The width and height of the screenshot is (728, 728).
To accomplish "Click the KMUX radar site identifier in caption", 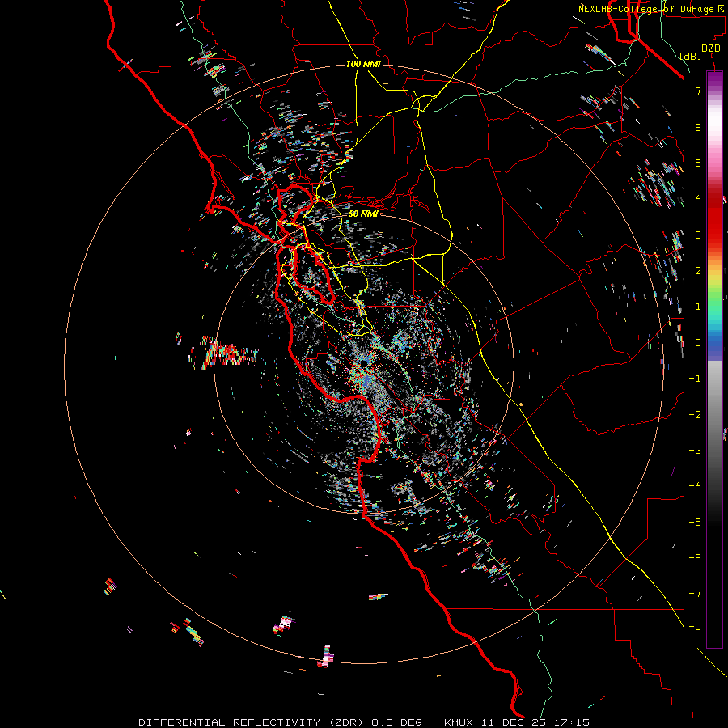I will (459, 722).
